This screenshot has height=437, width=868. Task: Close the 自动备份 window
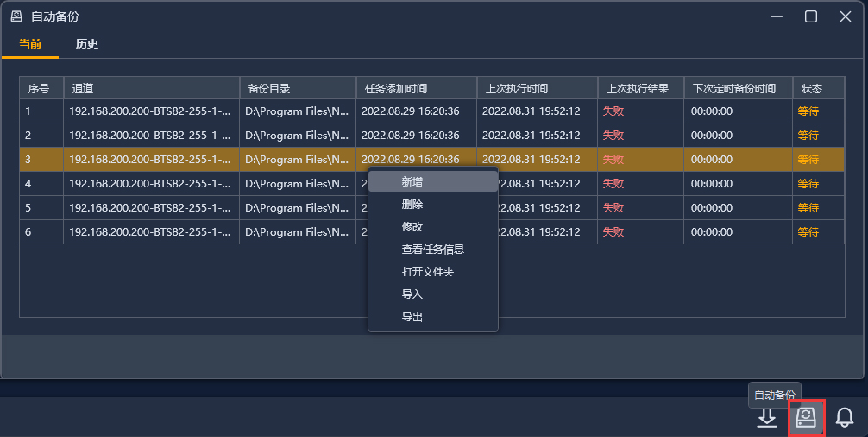846,16
